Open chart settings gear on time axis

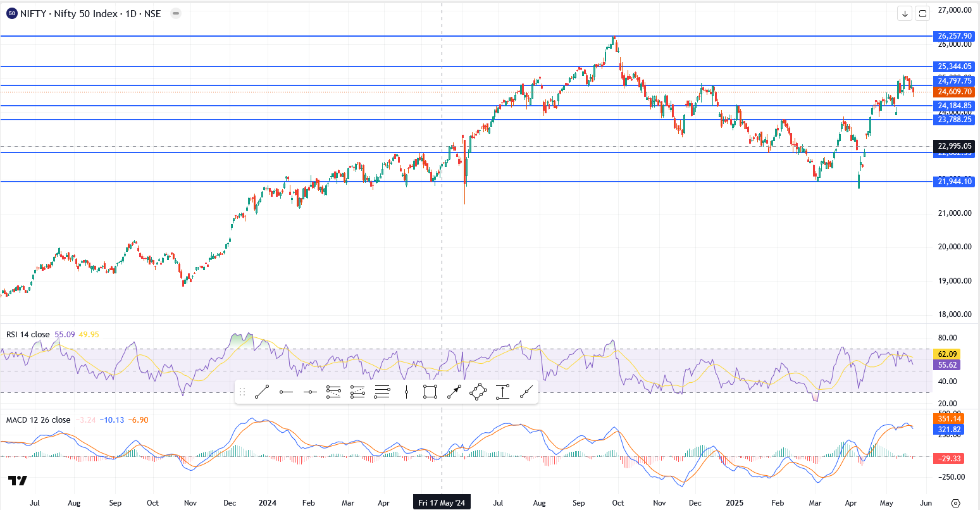pyautogui.click(x=956, y=503)
